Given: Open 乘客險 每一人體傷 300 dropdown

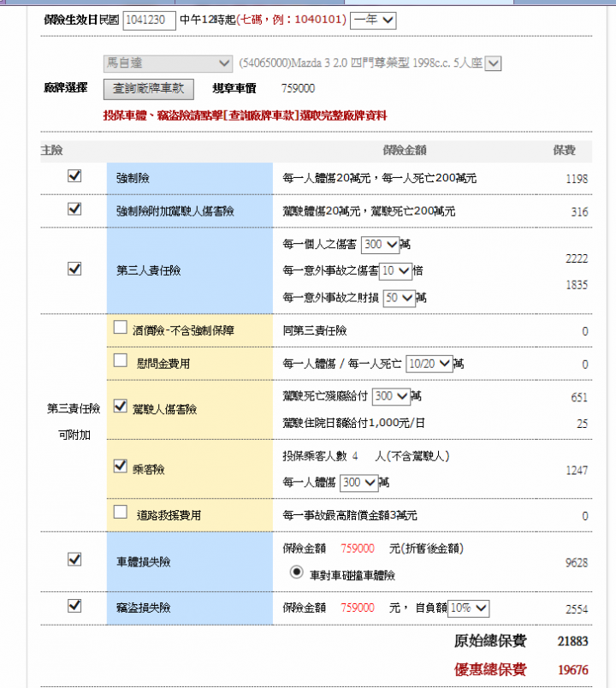Looking at the screenshot, I should coord(358,483).
